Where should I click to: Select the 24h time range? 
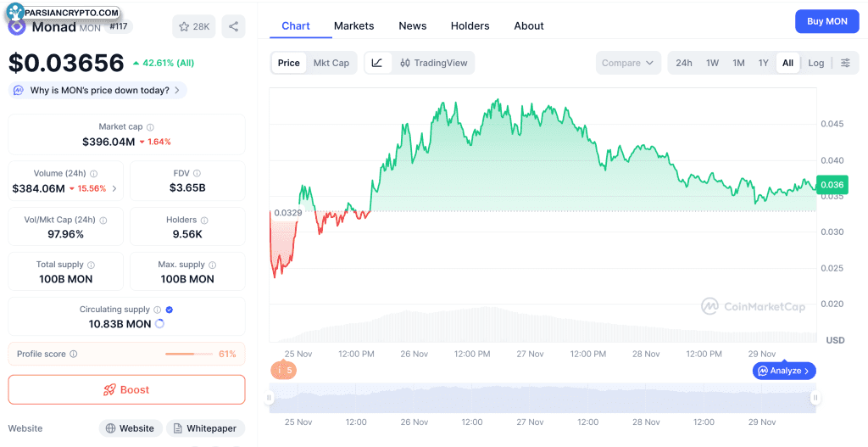point(683,63)
